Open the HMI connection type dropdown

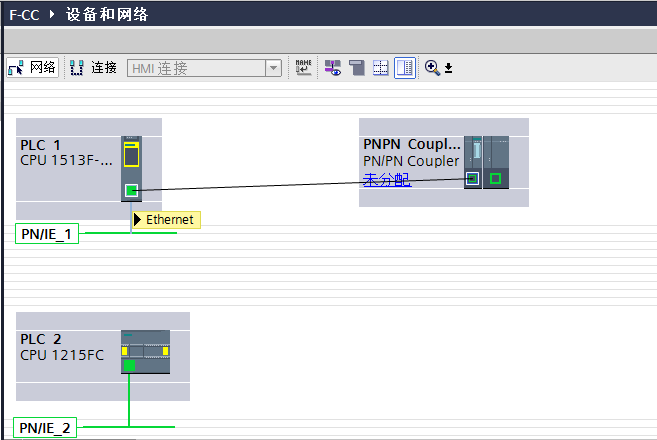[x=273, y=68]
